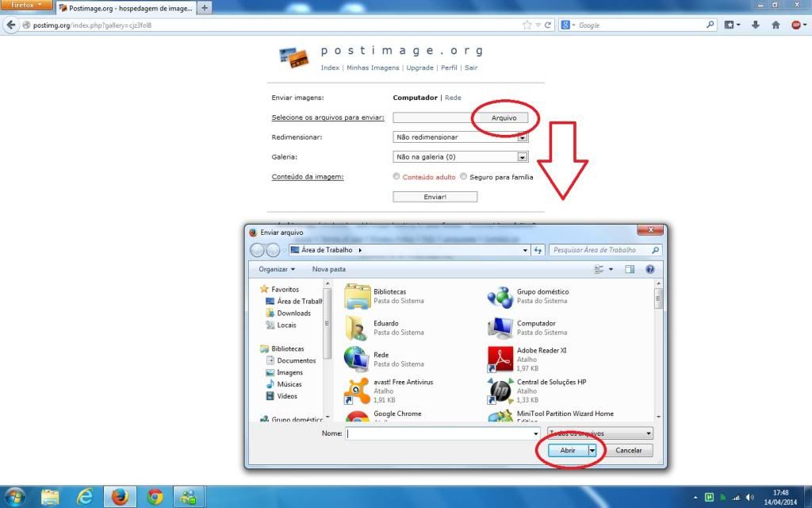Open Google Chrome from taskbar
Image resolution: width=812 pixels, height=508 pixels.
click(155, 497)
